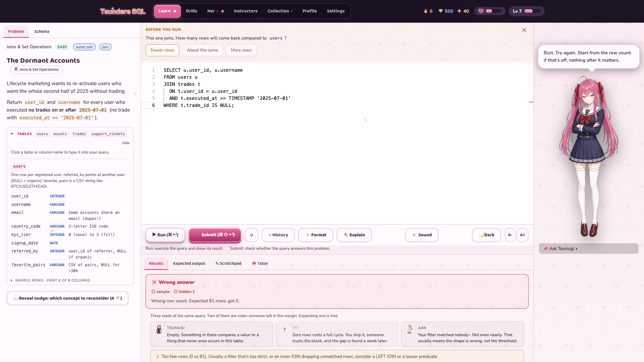Collapse the TABLES section triangle
644x362 pixels.
(12, 134)
